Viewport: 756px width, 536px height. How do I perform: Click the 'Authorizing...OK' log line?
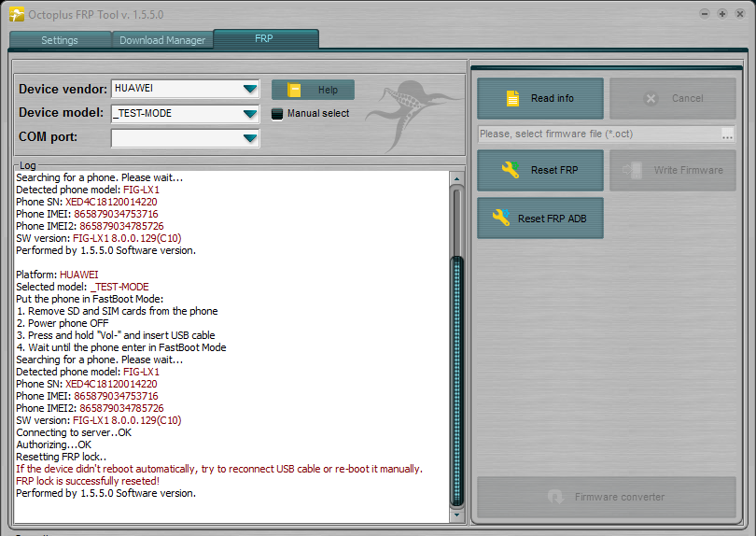click(x=53, y=444)
